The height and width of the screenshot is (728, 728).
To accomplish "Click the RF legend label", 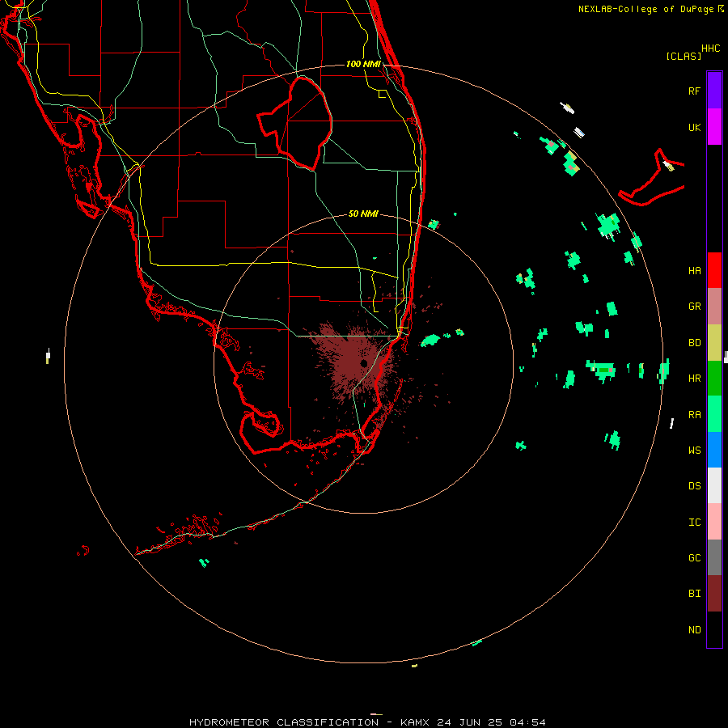I will coord(694,91).
